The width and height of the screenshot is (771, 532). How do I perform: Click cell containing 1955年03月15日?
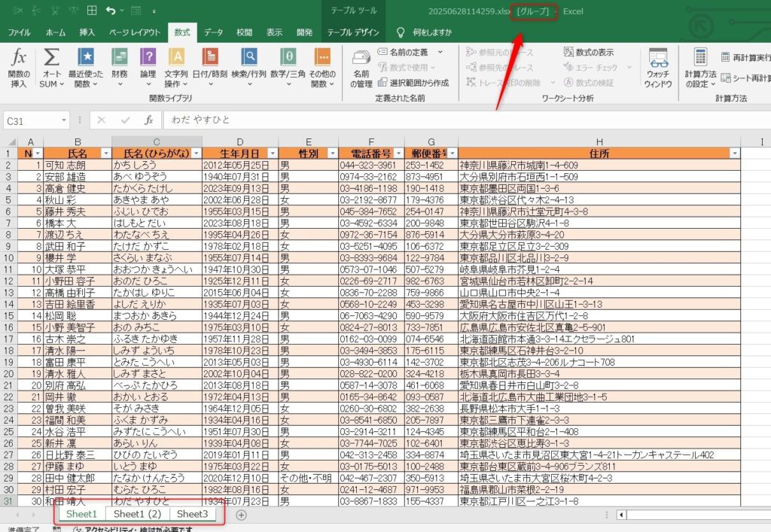pos(240,211)
